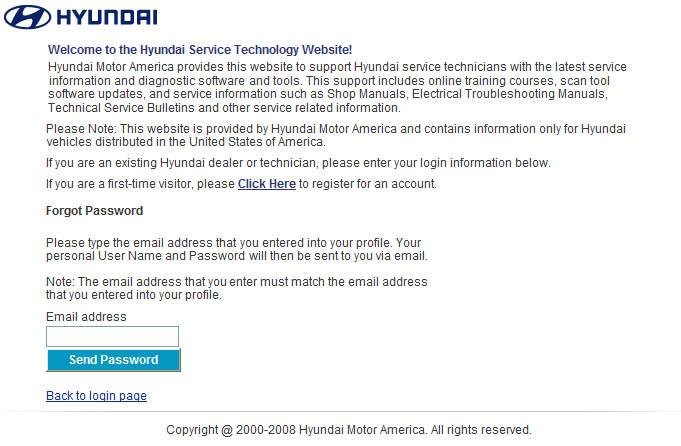This screenshot has width=681, height=446.
Task: Click the HYUNDAI wordmark text in the header
Action: pos(107,18)
